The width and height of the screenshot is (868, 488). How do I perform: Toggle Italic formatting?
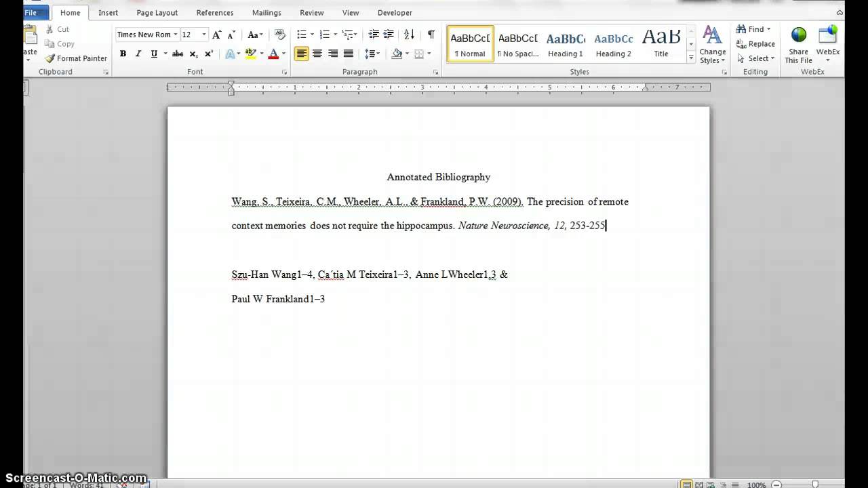tap(138, 54)
